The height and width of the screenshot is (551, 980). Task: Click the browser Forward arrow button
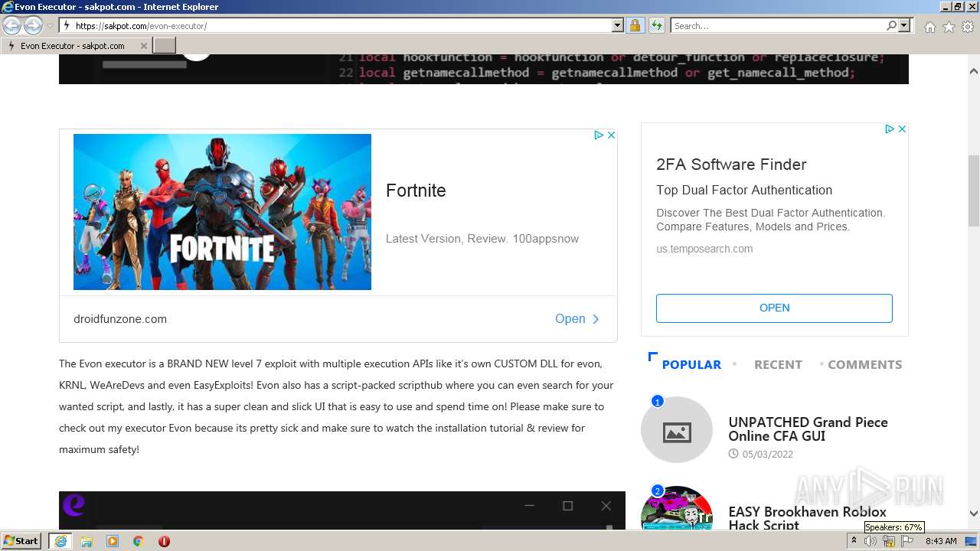tap(33, 25)
